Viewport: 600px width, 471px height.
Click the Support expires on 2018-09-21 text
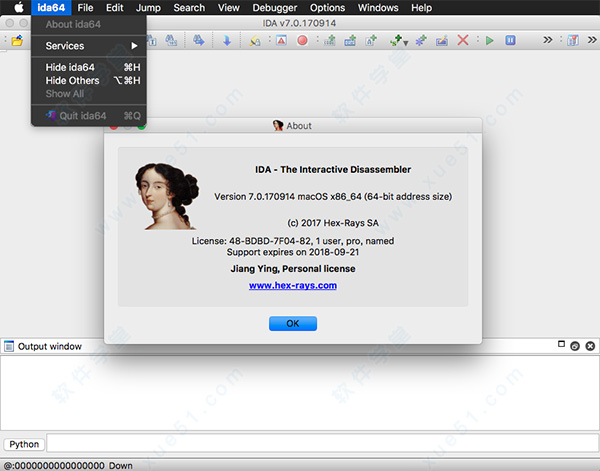tap(293, 252)
